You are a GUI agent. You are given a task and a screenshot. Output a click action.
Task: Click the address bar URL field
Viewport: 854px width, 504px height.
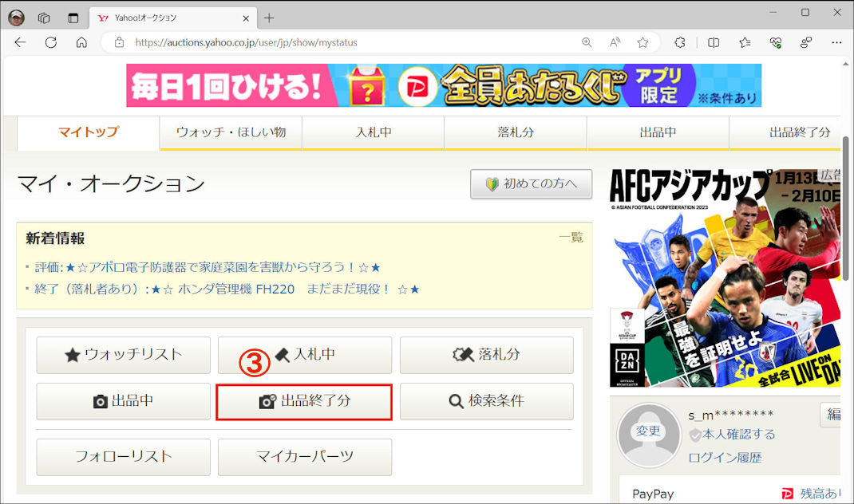point(343,42)
